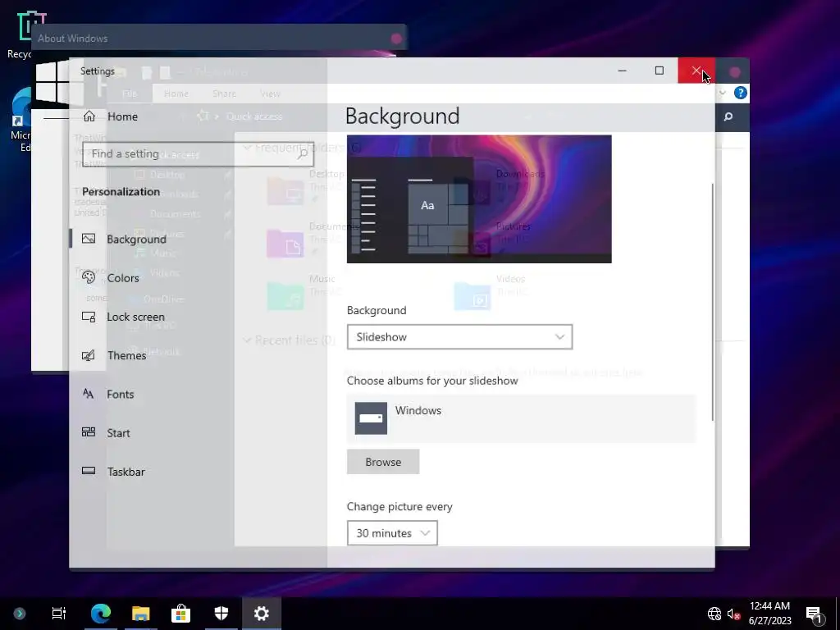Open the blue Help icon in File Explorer
The width and height of the screenshot is (840, 630).
click(741, 94)
